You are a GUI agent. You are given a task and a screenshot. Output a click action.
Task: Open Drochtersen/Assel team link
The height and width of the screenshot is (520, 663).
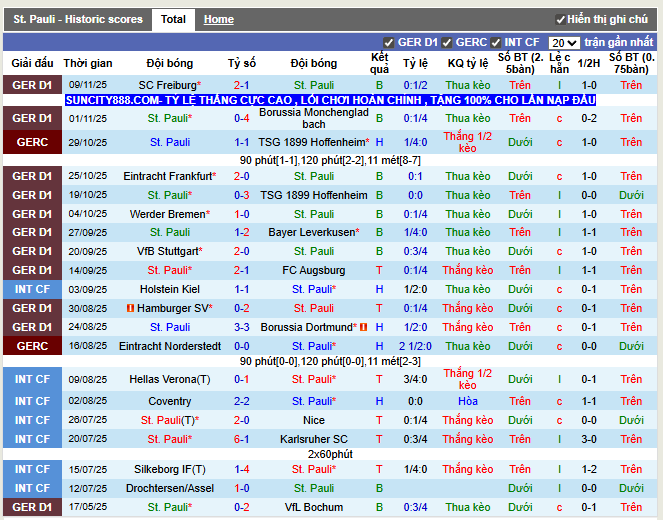pos(170,488)
